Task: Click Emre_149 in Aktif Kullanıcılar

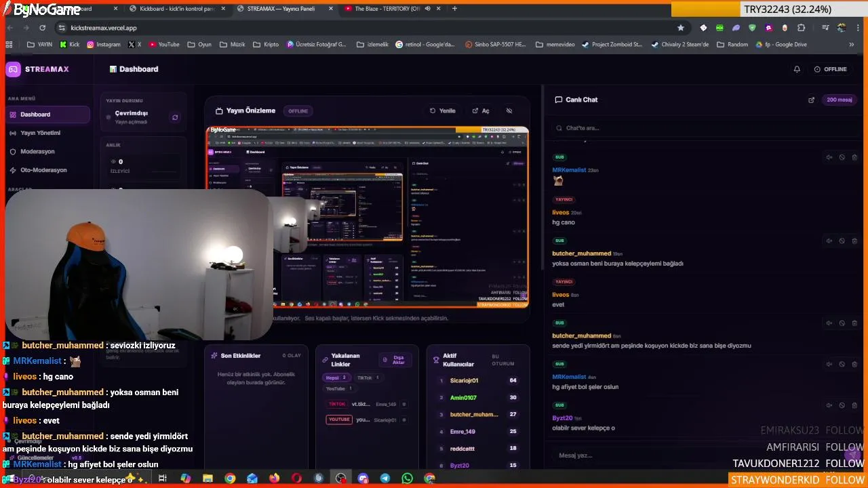Action: pos(462,432)
